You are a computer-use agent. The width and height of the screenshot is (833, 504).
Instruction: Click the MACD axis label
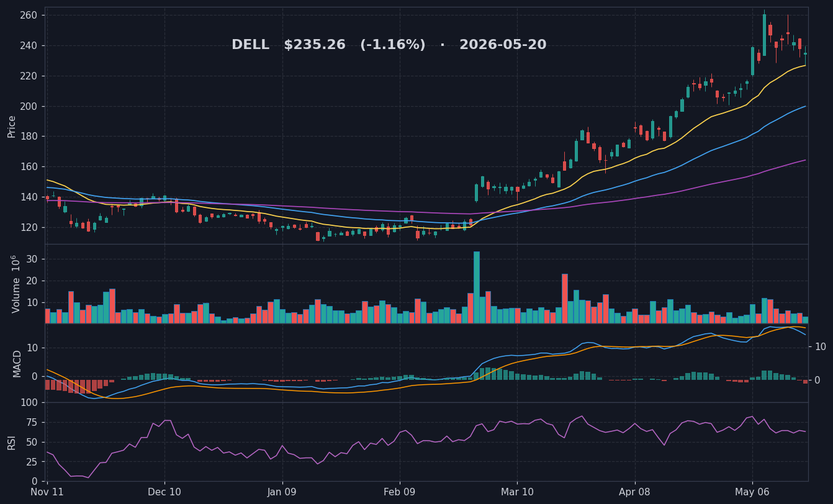click(17, 363)
